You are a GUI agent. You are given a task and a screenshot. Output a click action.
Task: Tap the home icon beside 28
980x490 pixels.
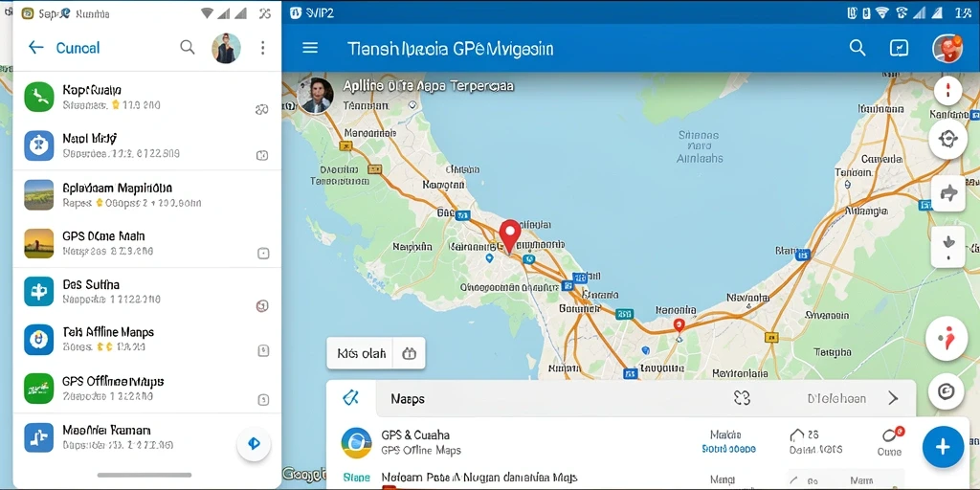[797, 435]
